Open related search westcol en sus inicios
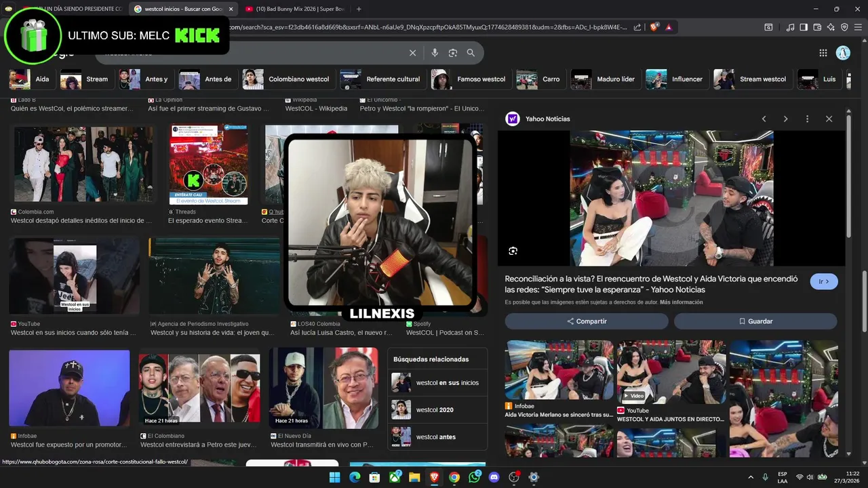 (x=437, y=383)
